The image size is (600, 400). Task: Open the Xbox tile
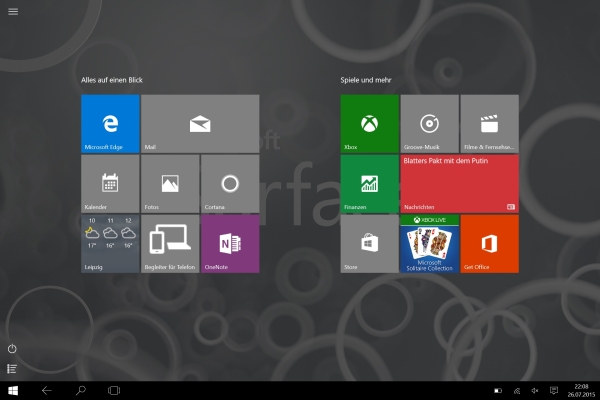(x=370, y=124)
